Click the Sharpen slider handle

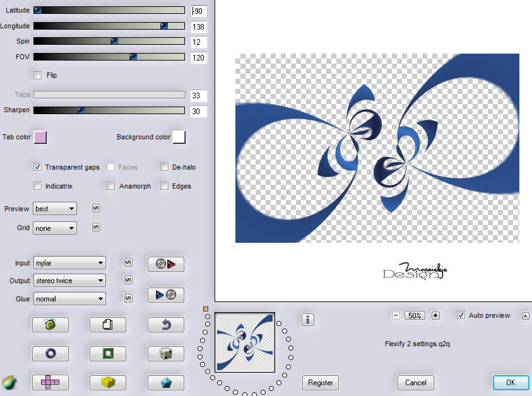pyautogui.click(x=81, y=110)
